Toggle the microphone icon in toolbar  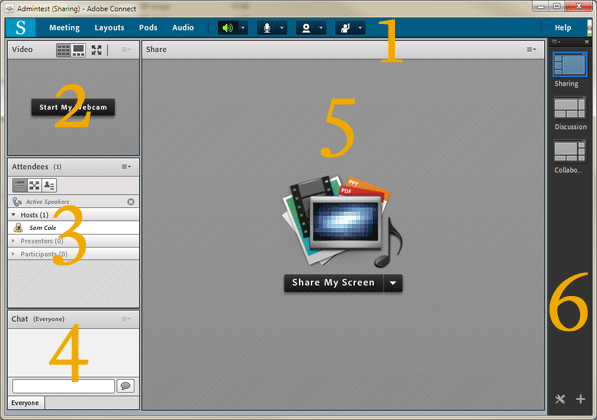click(x=267, y=28)
